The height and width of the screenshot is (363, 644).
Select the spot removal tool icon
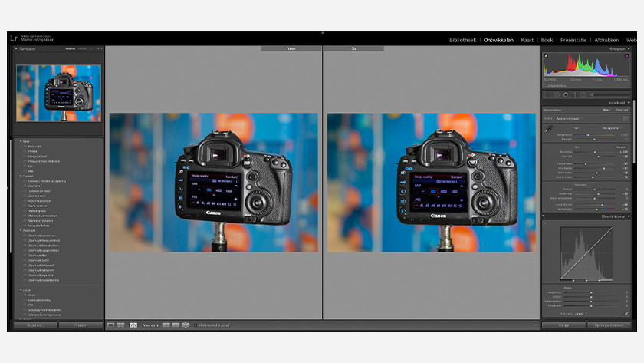pos(557,95)
